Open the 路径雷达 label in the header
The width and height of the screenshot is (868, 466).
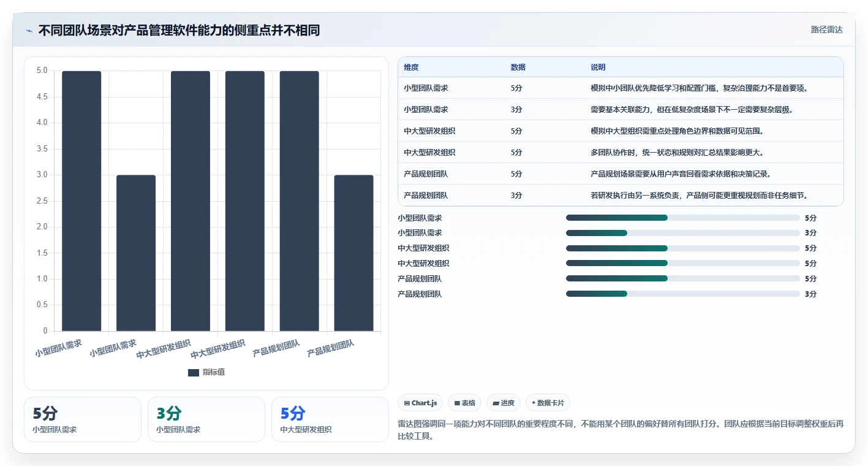click(827, 29)
